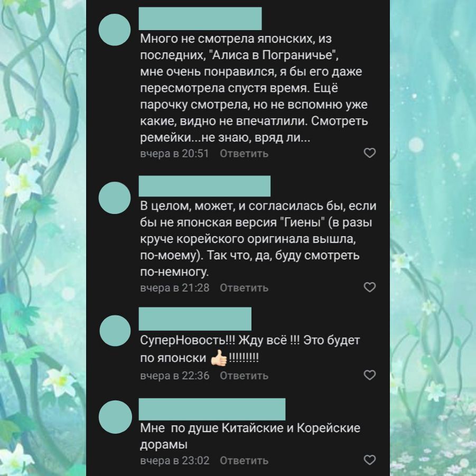Open avatar of the "Китайские и Корейские" commenter
The width and height of the screenshot is (476, 476).
[115, 417]
